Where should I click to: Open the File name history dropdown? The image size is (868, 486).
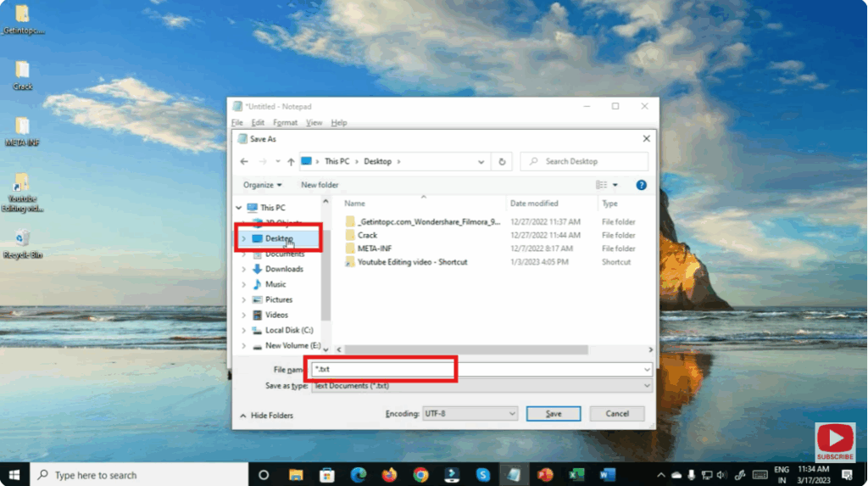647,370
